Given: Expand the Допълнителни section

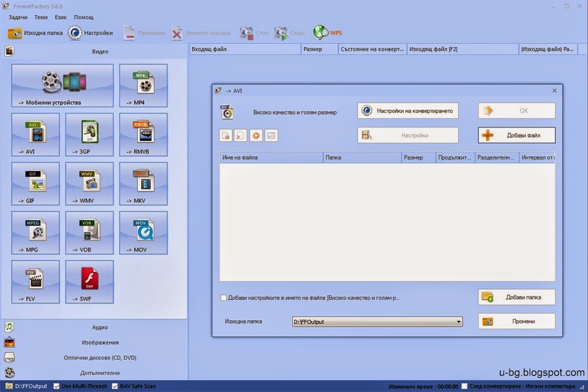Looking at the screenshot, I should (x=93, y=373).
